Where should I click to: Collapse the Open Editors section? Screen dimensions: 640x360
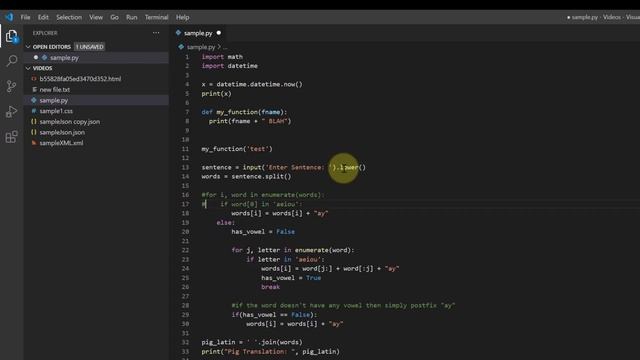pyautogui.click(x=28, y=47)
